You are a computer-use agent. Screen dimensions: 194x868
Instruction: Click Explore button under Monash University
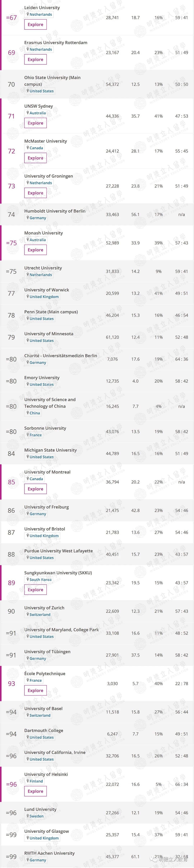click(x=35, y=250)
